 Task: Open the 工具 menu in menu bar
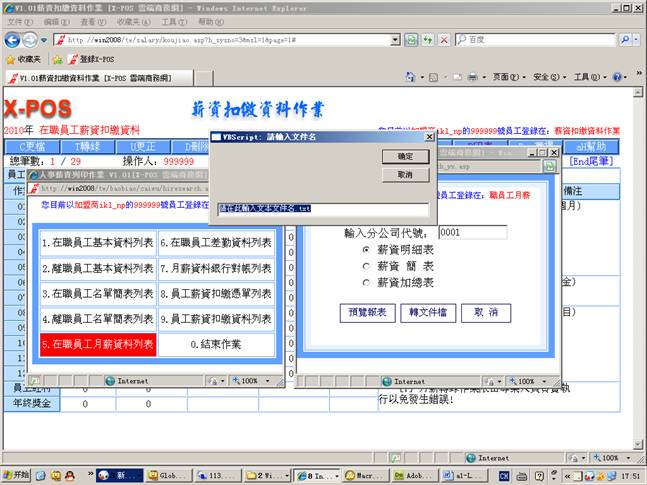tap(173, 21)
